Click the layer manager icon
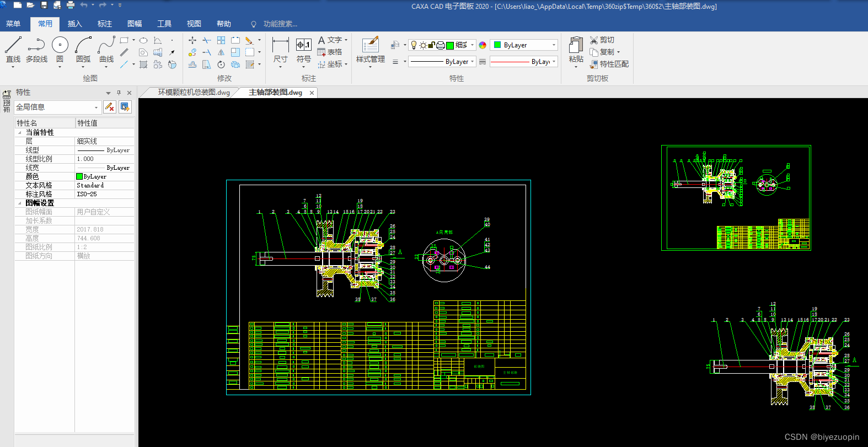This screenshot has width=868, height=447. point(395,45)
